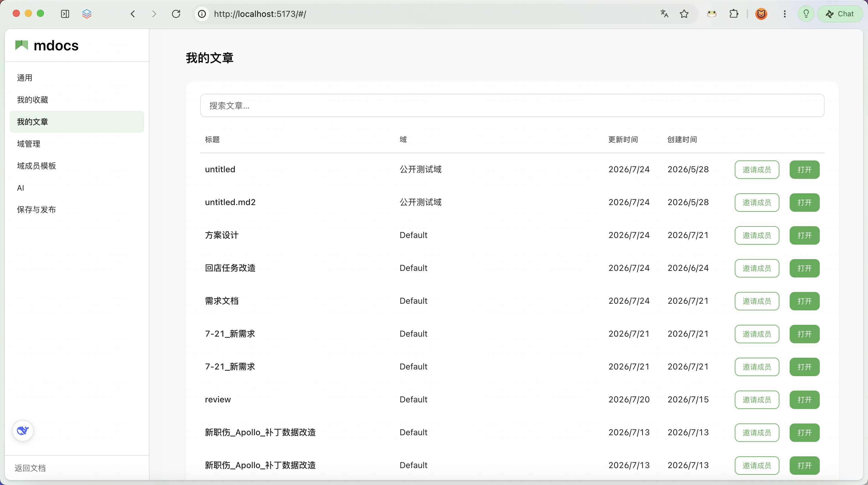Open the frog extension icon

(x=712, y=14)
